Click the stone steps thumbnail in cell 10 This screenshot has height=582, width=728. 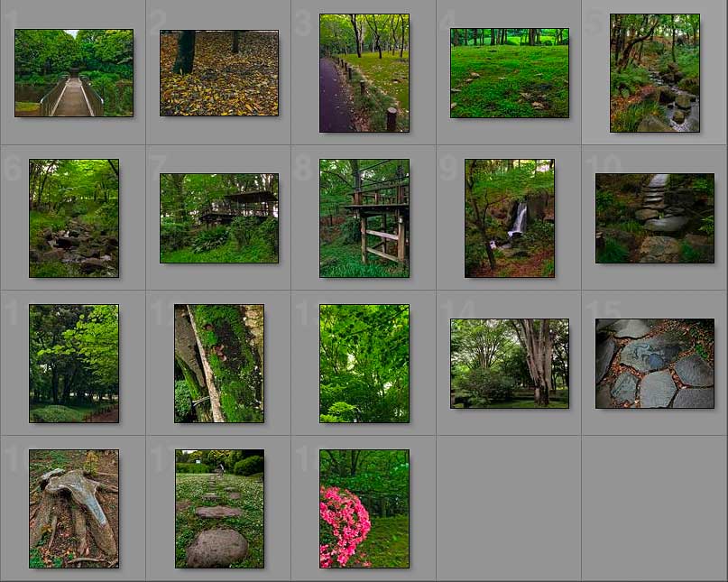coord(655,218)
